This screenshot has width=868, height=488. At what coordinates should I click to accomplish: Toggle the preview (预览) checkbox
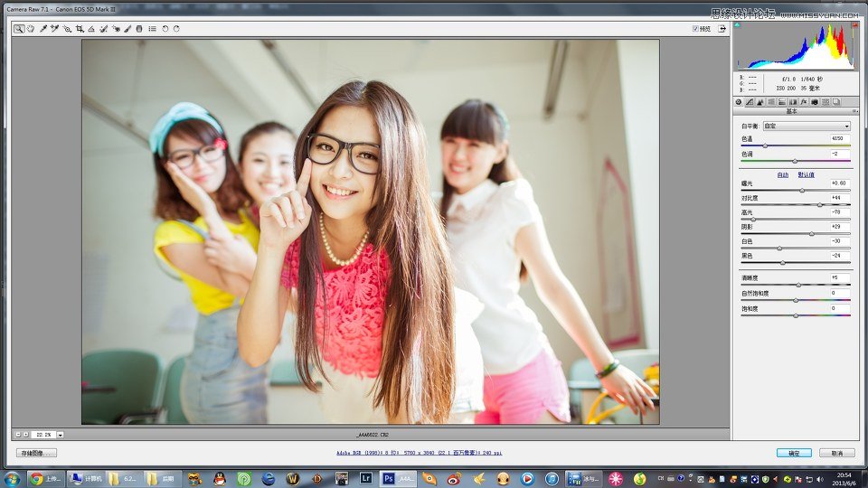(695, 29)
